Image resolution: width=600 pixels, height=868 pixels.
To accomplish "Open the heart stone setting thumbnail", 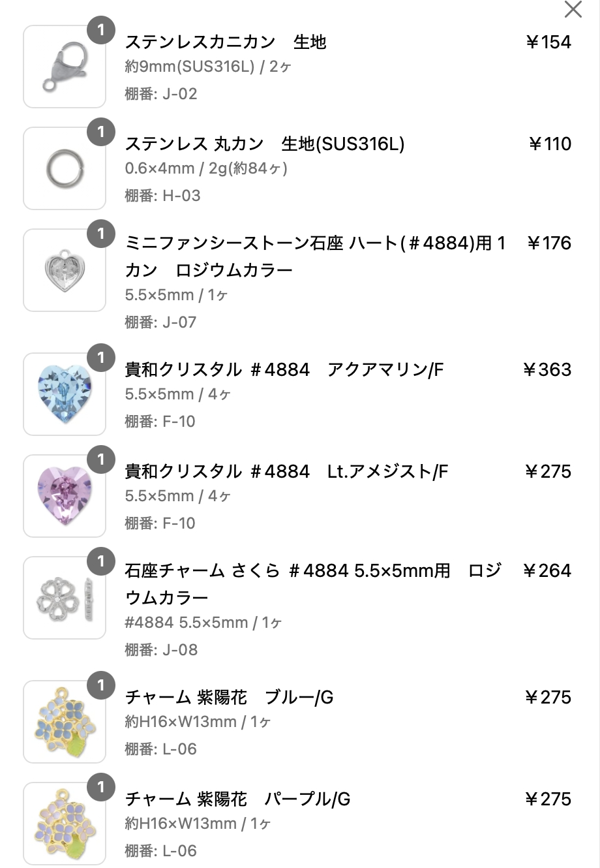I will click(x=65, y=270).
